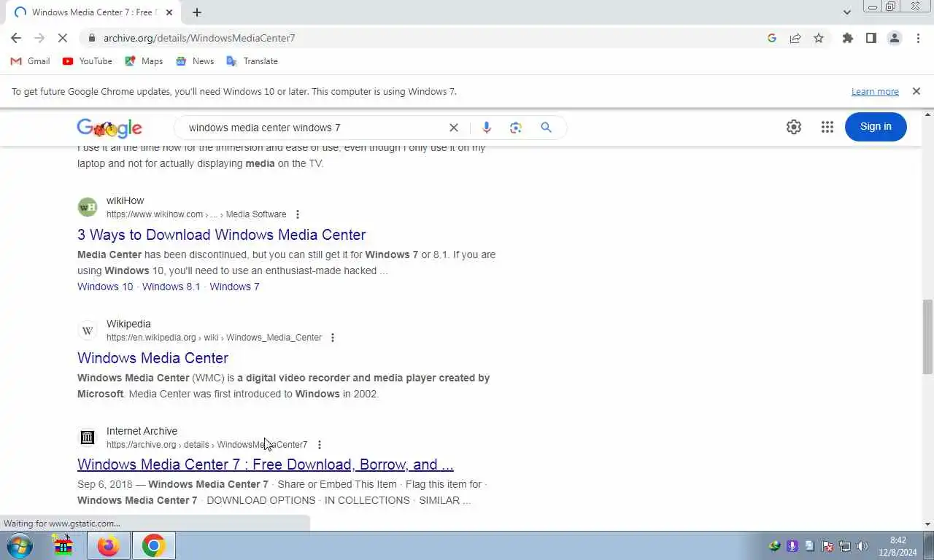
Task: Search by image with Google Lens icon
Action: (x=516, y=128)
